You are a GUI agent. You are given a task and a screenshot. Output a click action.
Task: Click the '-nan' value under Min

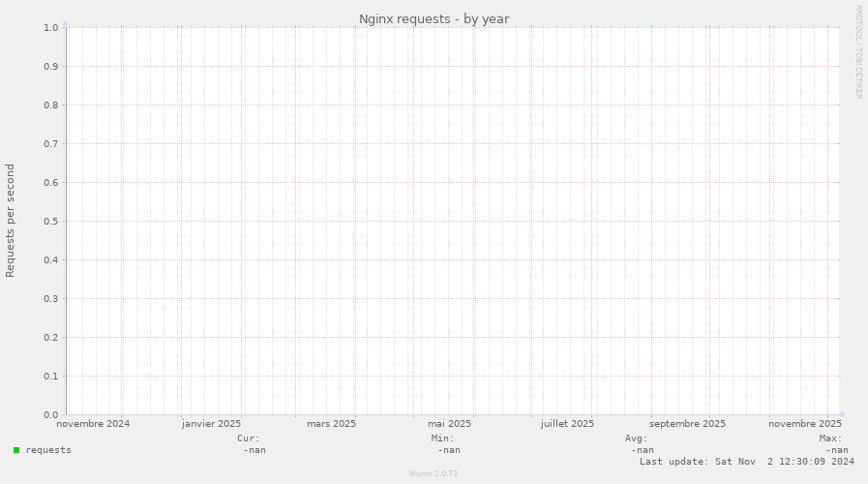click(x=449, y=450)
